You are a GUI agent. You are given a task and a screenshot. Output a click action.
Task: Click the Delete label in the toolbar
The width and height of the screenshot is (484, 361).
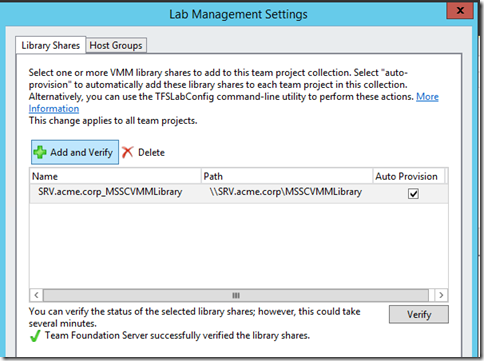151,153
